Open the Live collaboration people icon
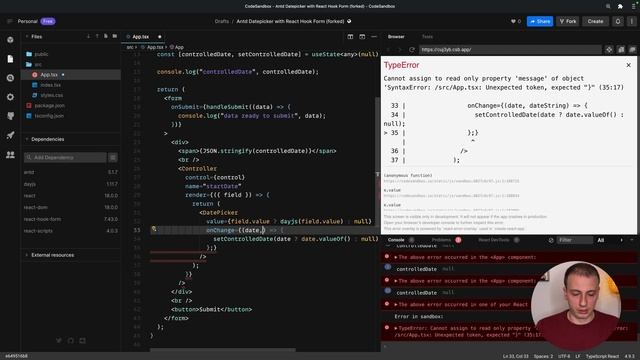640x360 pixels. 10,154
